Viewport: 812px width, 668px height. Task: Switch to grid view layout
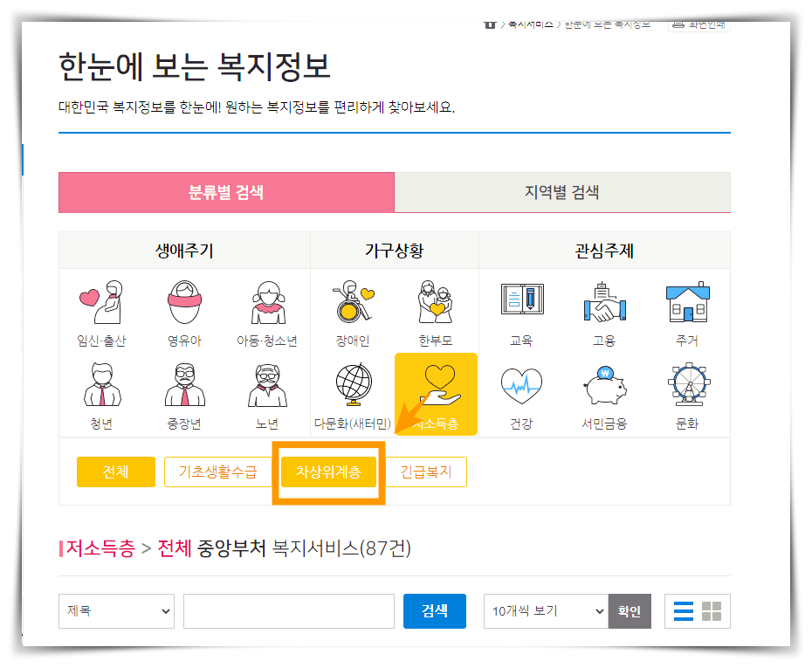coord(712,611)
